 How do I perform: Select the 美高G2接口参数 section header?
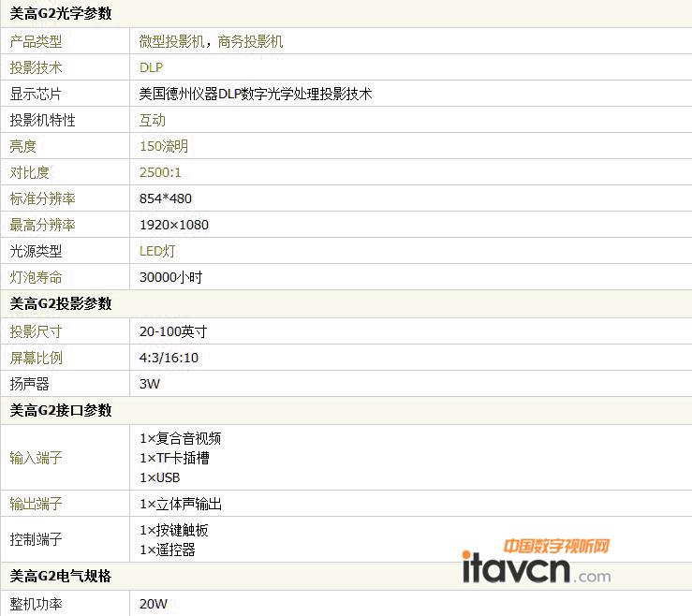[x=61, y=410]
